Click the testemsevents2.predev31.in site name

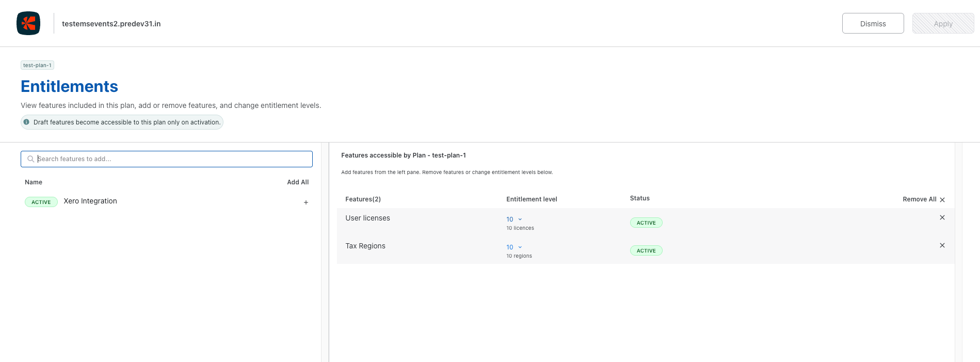[111, 24]
